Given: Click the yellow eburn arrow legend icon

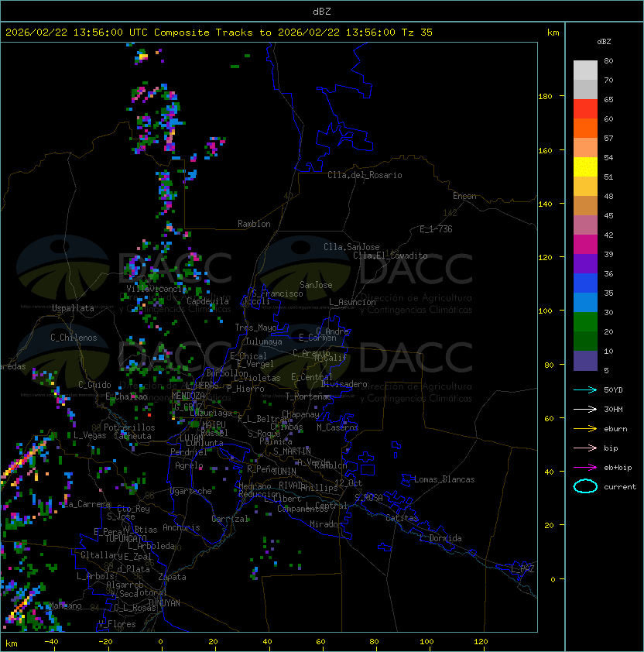Looking at the screenshot, I should point(585,429).
